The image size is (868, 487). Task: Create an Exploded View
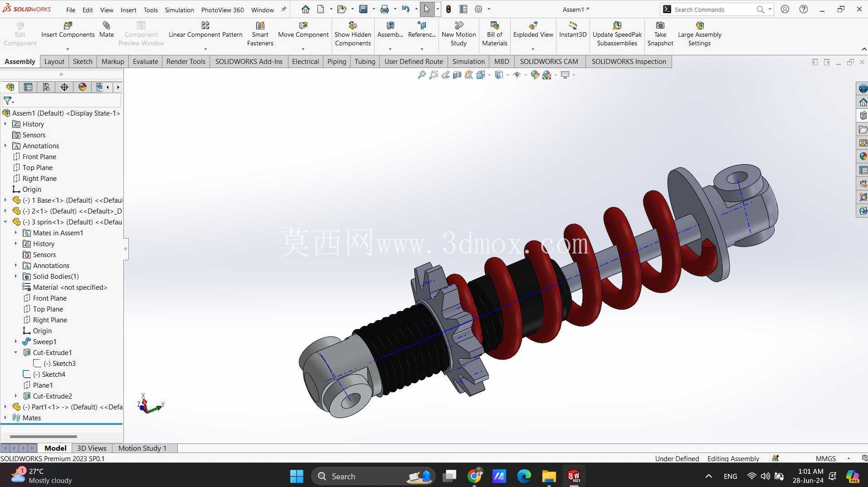pyautogui.click(x=533, y=29)
